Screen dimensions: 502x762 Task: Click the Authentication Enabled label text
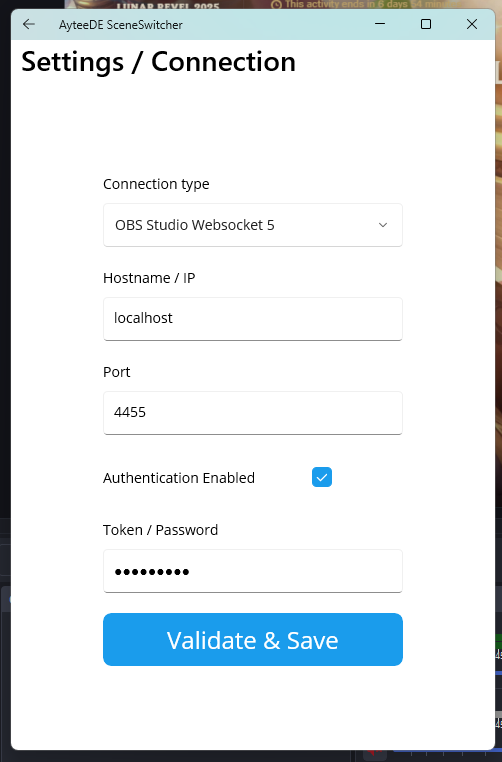[179, 478]
